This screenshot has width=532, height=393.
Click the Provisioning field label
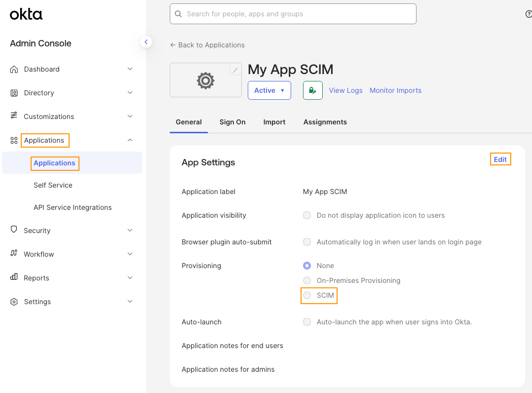click(x=201, y=266)
